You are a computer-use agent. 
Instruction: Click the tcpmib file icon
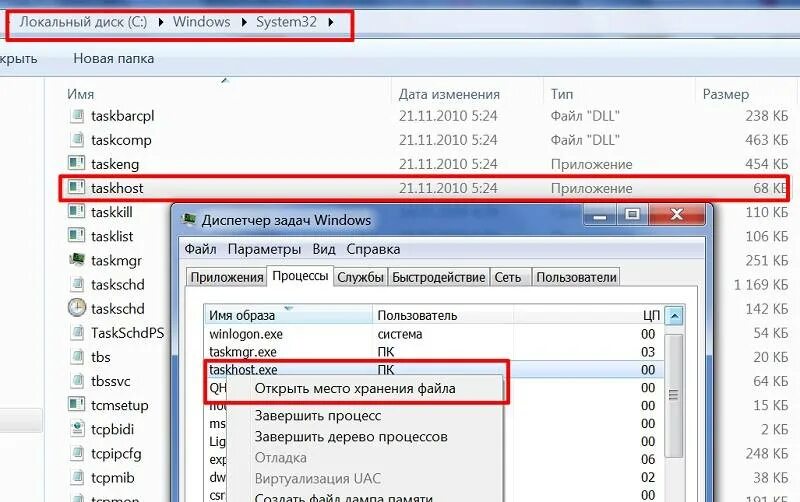77,478
